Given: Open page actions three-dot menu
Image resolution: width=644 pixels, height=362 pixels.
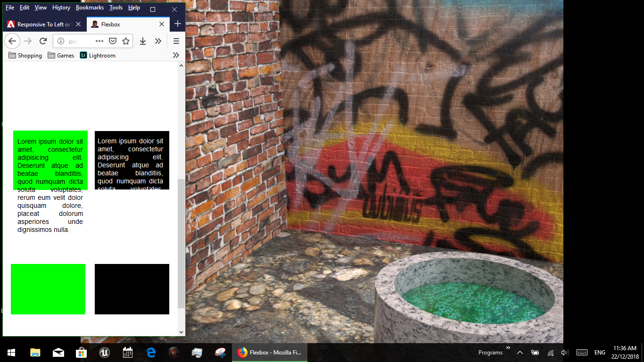Looking at the screenshot, I should [x=99, y=41].
